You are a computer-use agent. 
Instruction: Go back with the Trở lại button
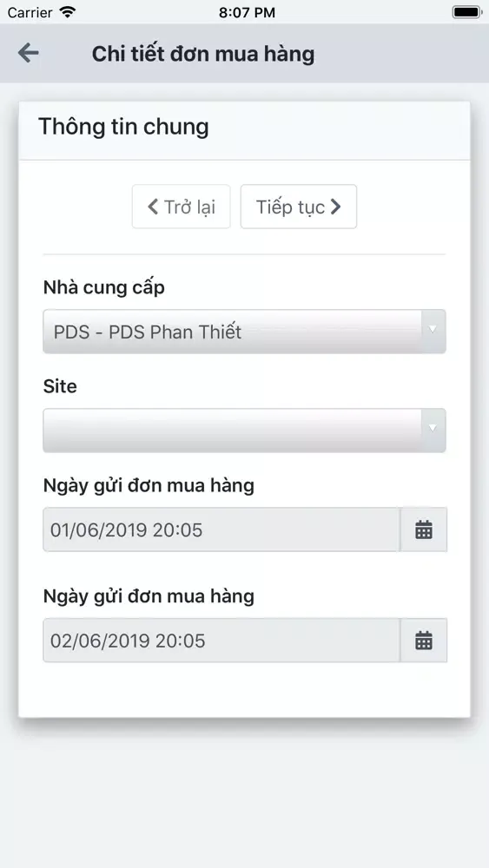click(181, 207)
